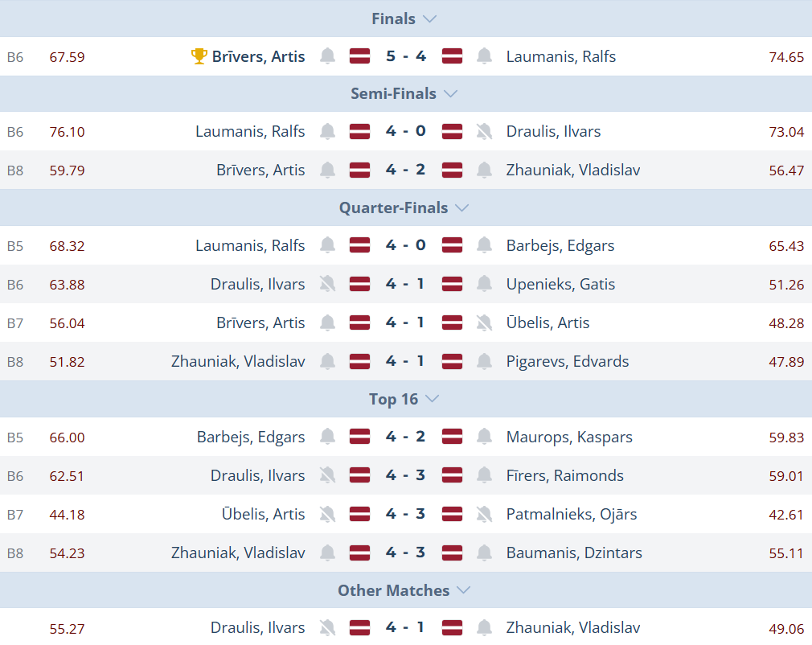Click the bell icon for Laumanis in Finals
The image size is (812, 645).
[484, 56]
